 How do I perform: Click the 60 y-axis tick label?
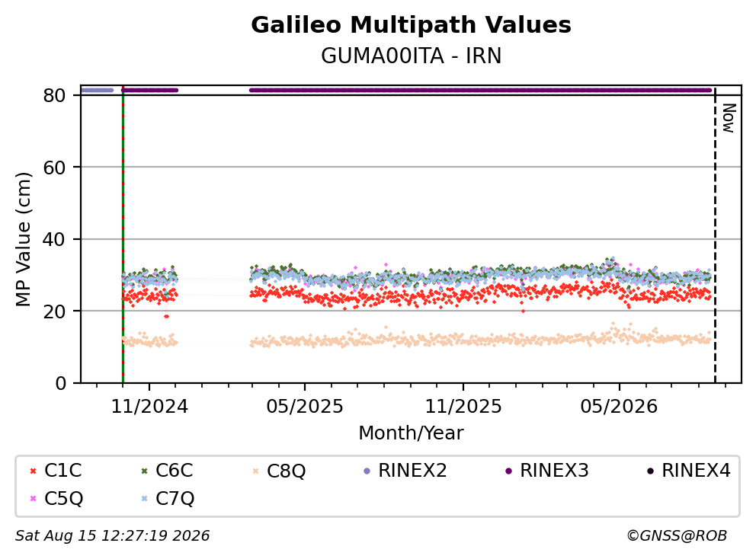click(x=54, y=168)
